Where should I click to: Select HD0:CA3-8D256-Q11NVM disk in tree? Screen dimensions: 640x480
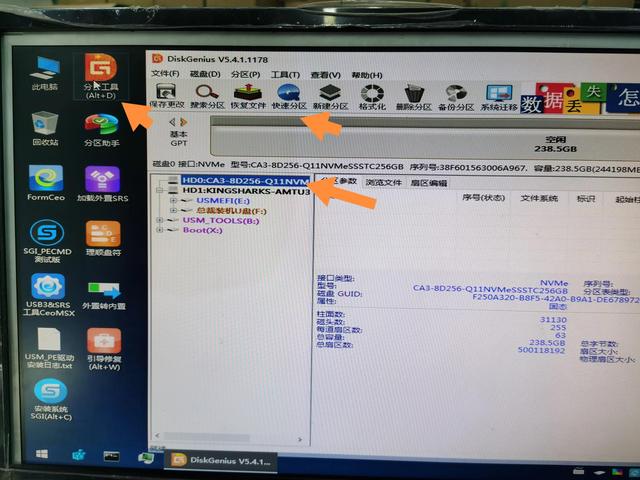click(245, 180)
